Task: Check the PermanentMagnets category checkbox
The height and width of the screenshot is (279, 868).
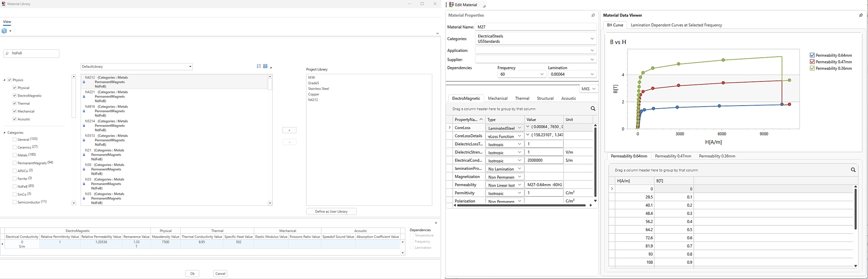Action: point(15,163)
